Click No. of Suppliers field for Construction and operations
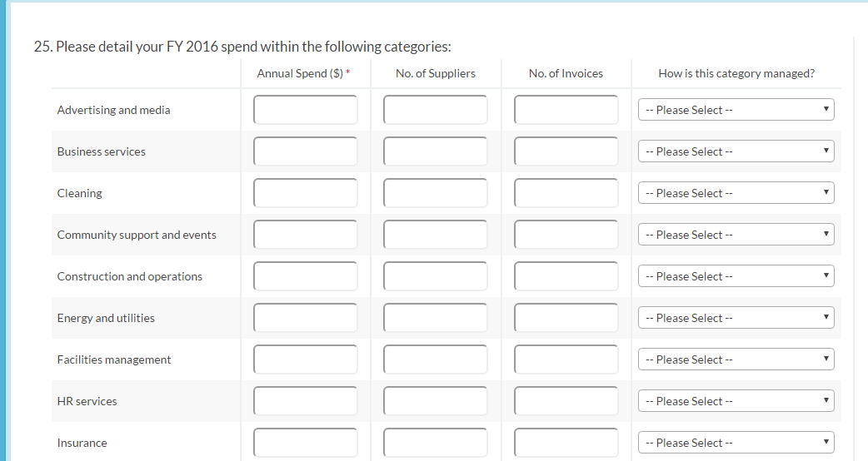 pos(436,276)
